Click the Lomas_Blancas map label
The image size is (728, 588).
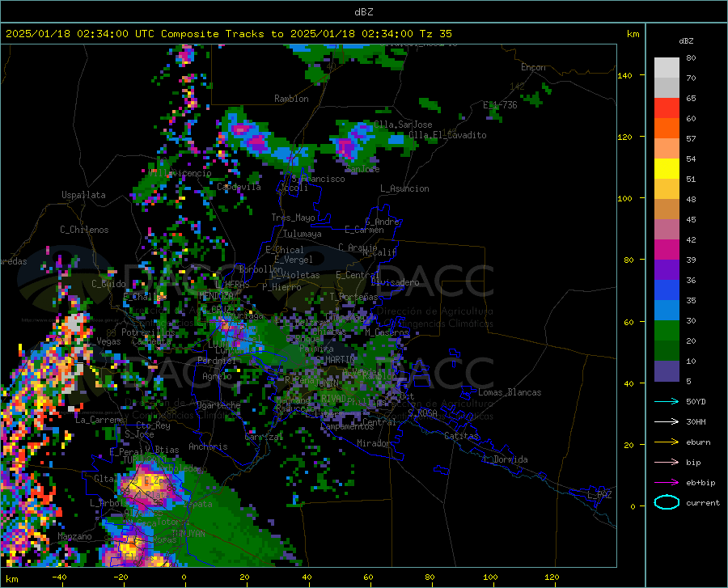(x=510, y=392)
